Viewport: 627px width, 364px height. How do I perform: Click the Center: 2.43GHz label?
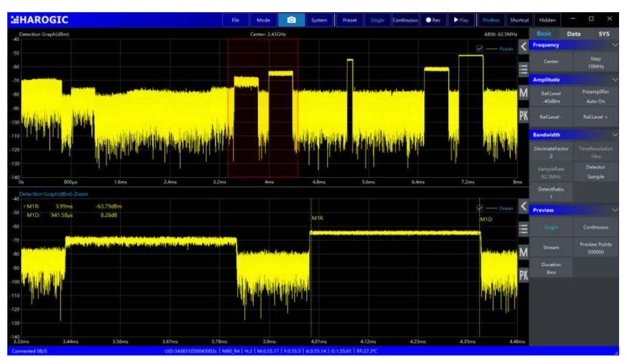coord(268,34)
